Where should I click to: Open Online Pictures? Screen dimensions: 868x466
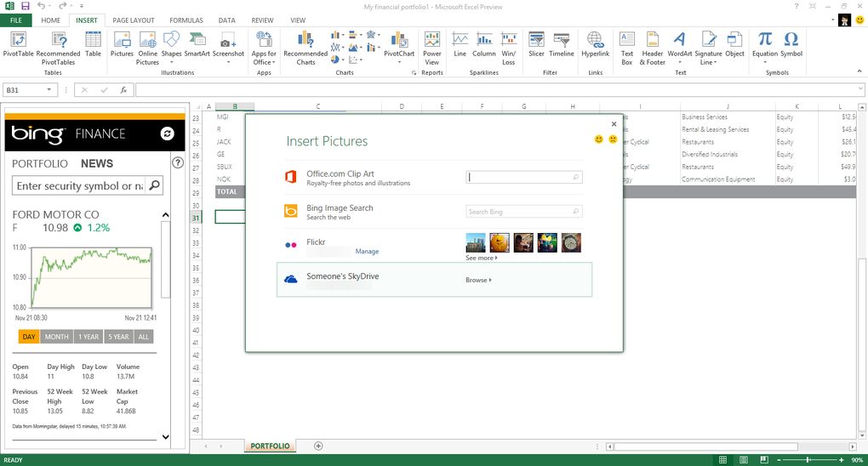coord(148,48)
